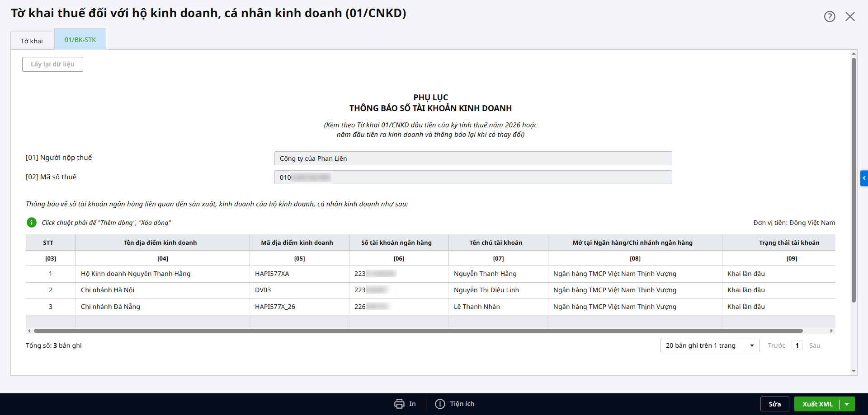
Task: Go to previous page with Trước
Action: coord(776,345)
